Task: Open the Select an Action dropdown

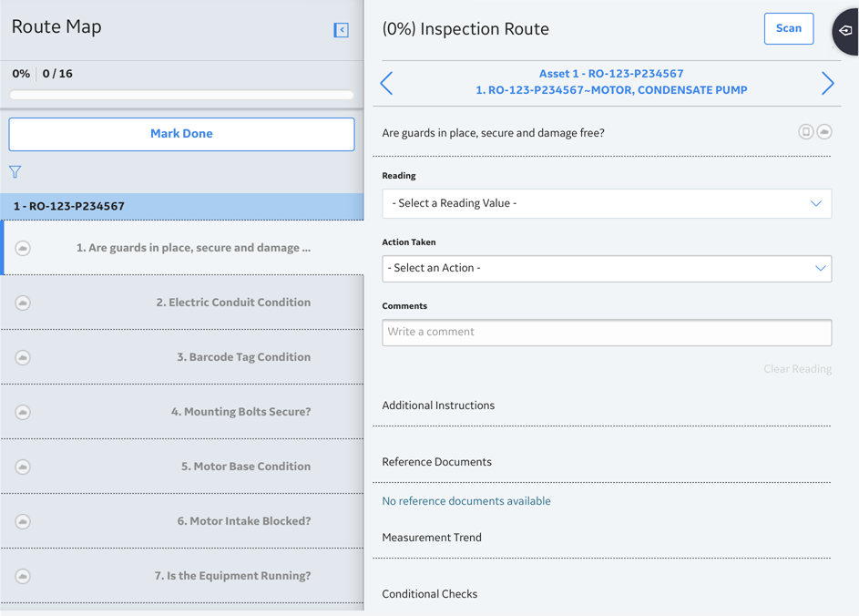Action: [607, 269]
